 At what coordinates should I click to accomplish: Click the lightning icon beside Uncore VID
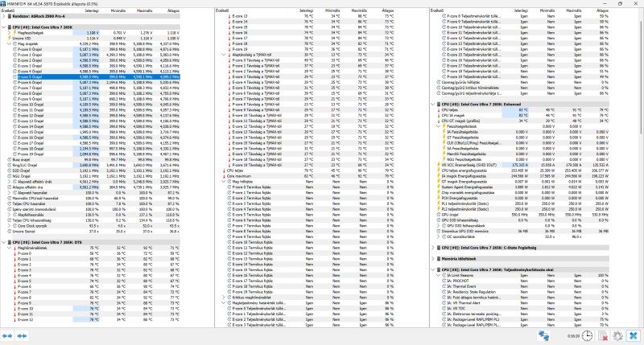coord(9,38)
